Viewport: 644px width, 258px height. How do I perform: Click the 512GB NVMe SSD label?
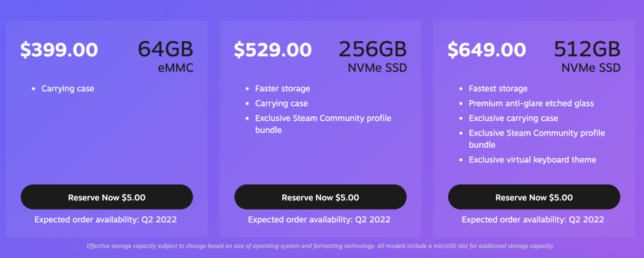coord(587,56)
